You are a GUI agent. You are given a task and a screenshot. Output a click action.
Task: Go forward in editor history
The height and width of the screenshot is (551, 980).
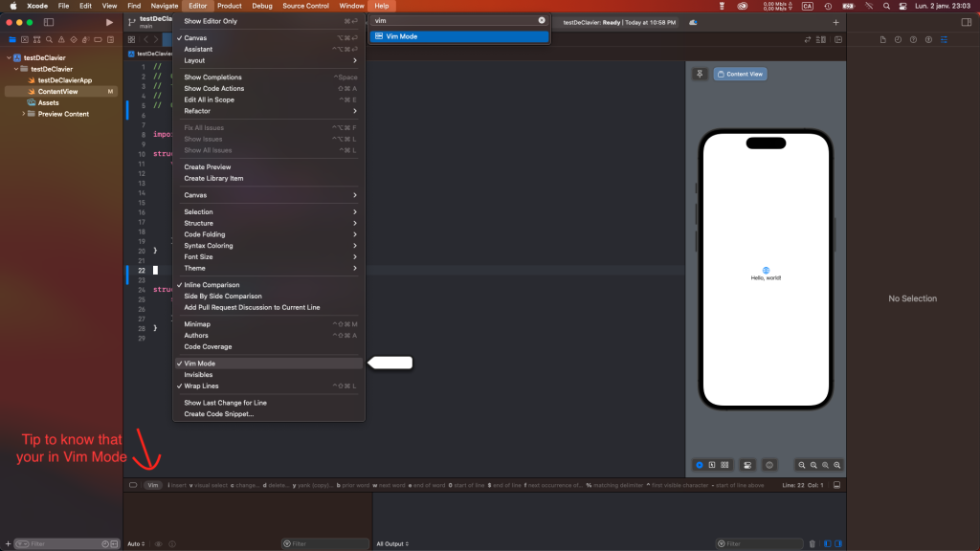pyautogui.click(x=156, y=39)
